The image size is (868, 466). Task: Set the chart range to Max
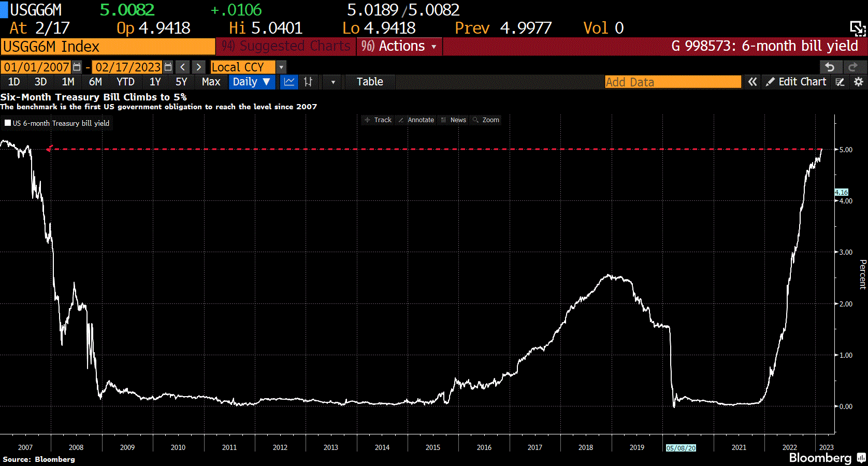click(212, 82)
